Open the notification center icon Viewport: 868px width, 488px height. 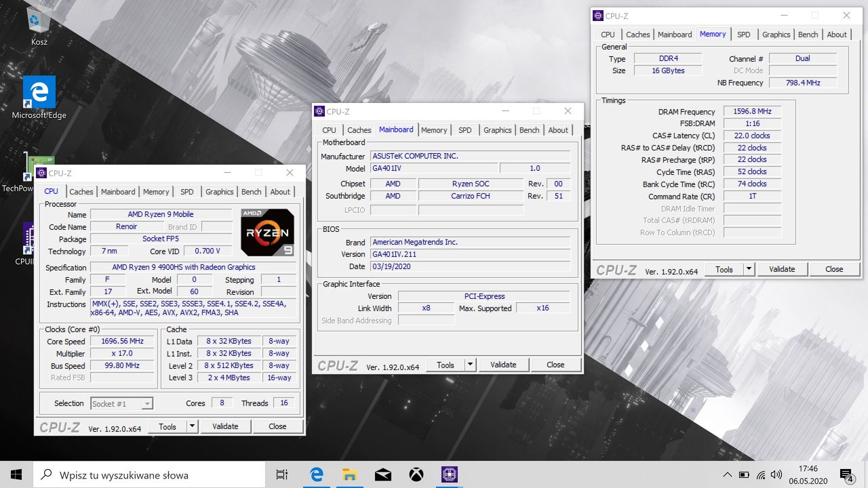[846, 474]
